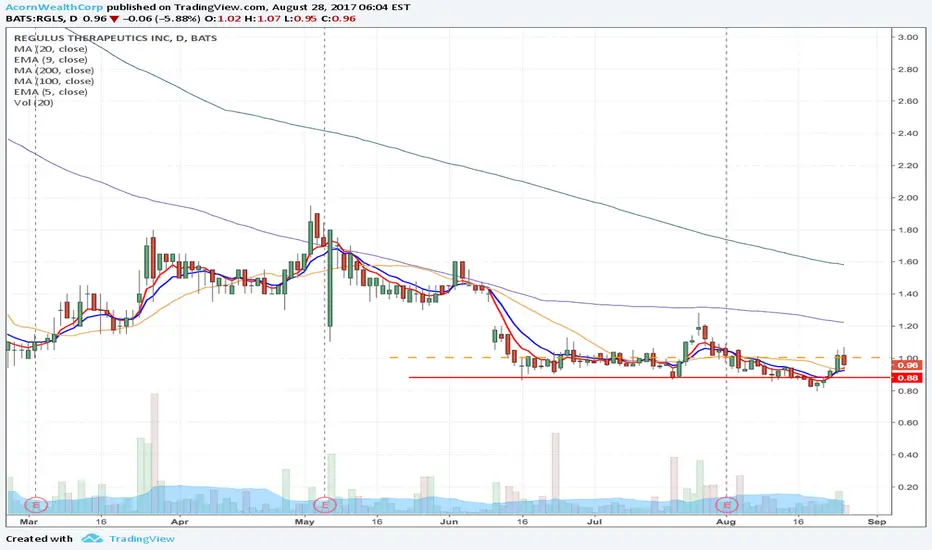Click the Sep date axis label
This screenshot has height=550, width=932.
(877, 521)
